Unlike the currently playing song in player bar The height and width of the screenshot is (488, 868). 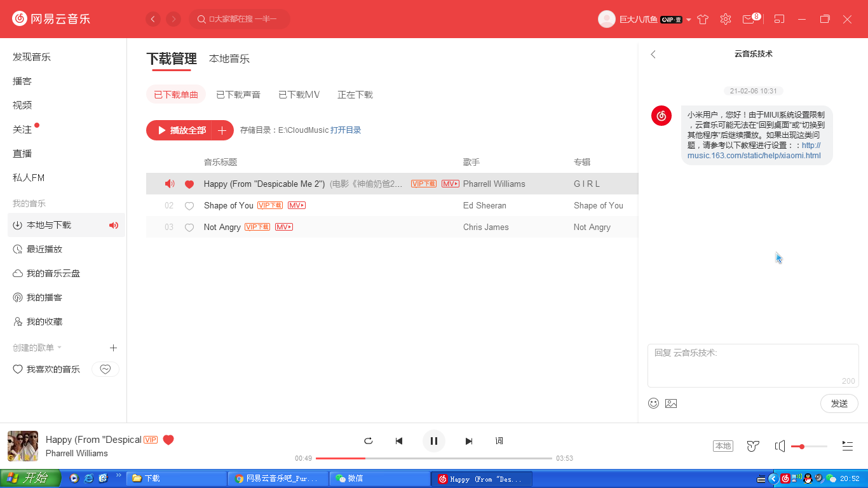(168, 440)
